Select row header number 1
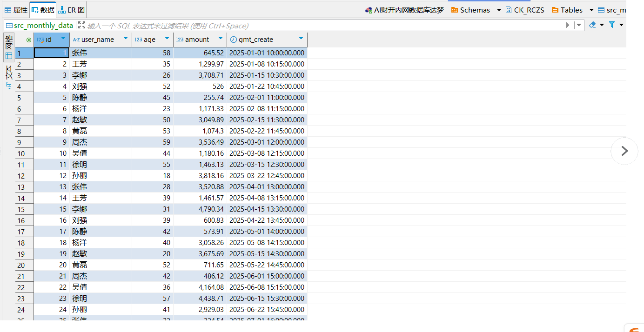The image size is (644, 332). [x=25, y=53]
